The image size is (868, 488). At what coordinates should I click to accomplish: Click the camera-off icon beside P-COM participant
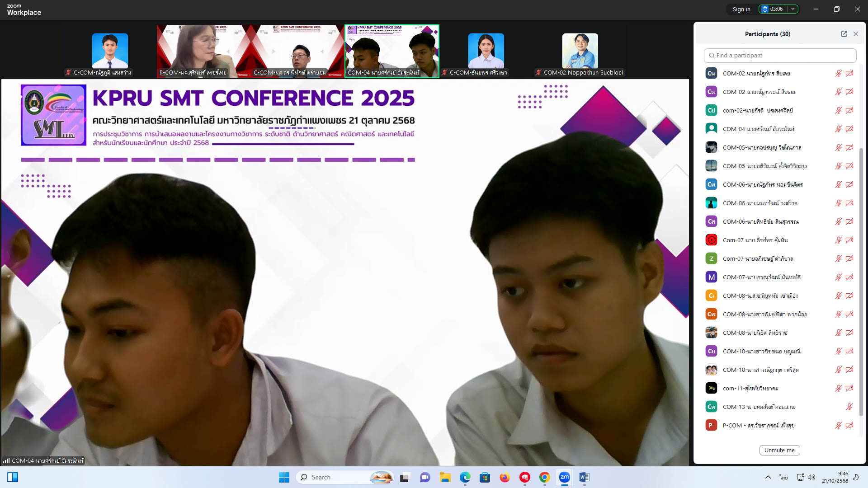coord(849,425)
